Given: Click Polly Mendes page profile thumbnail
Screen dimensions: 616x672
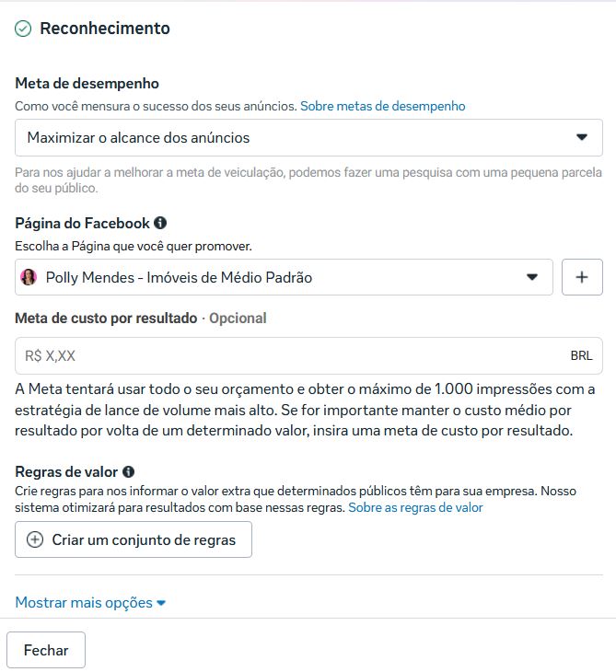Looking at the screenshot, I should click(x=29, y=277).
